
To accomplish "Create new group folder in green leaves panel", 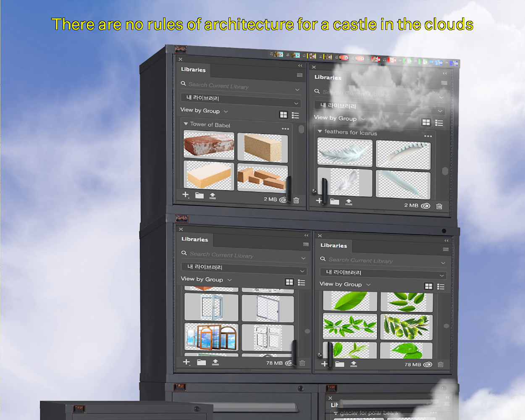I will [340, 364].
